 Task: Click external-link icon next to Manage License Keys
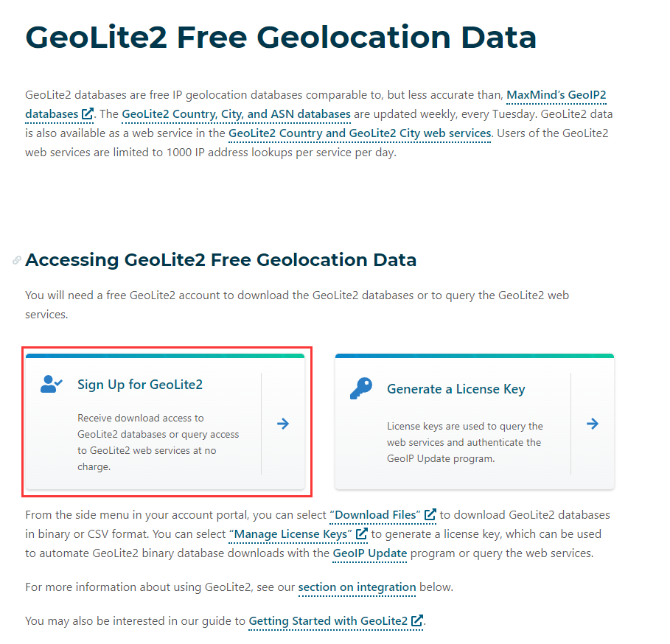(362, 533)
